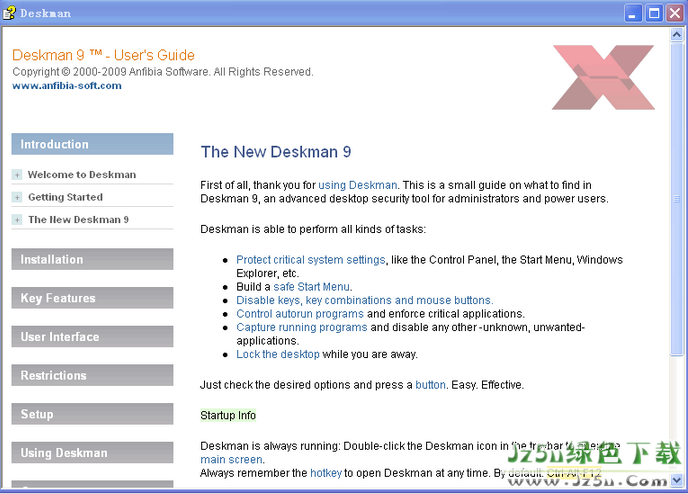Open the 'safe Start Menu' link
Viewport: 688px width, 494px height.
[312, 287]
